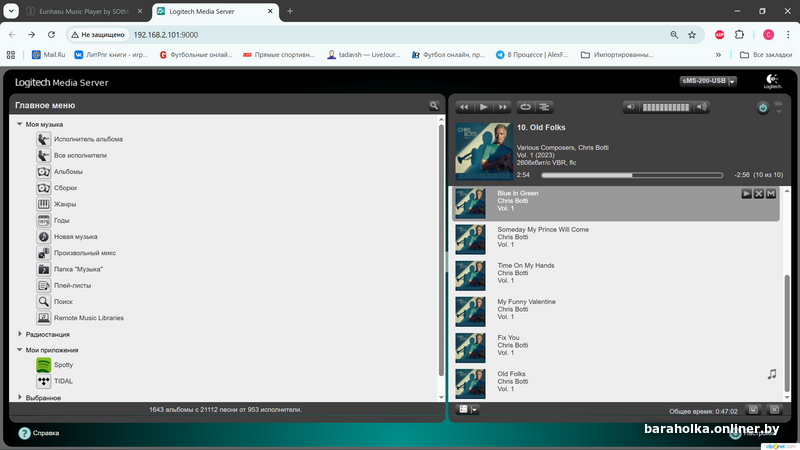Click the search magnifier in the Главное меню header
This screenshot has height=450, width=800.
(x=434, y=106)
